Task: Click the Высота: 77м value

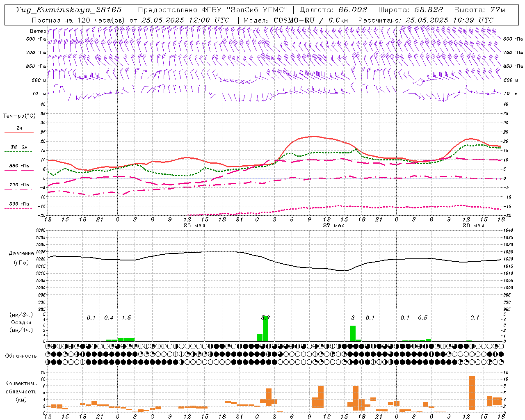Action: [x=479, y=10]
